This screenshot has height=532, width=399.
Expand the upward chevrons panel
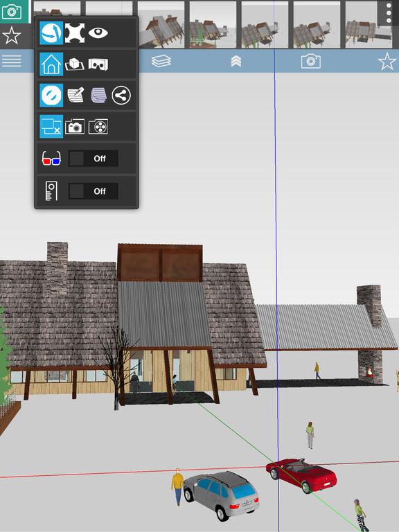point(236,62)
